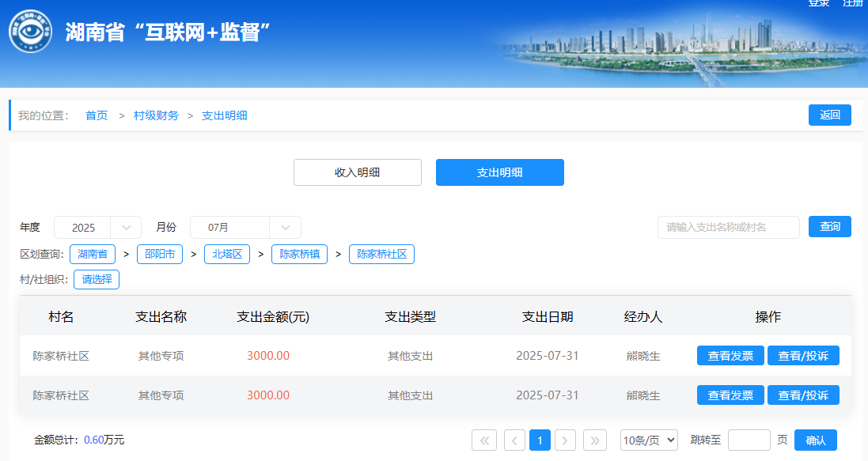Focus the expense name search field

pyautogui.click(x=728, y=227)
